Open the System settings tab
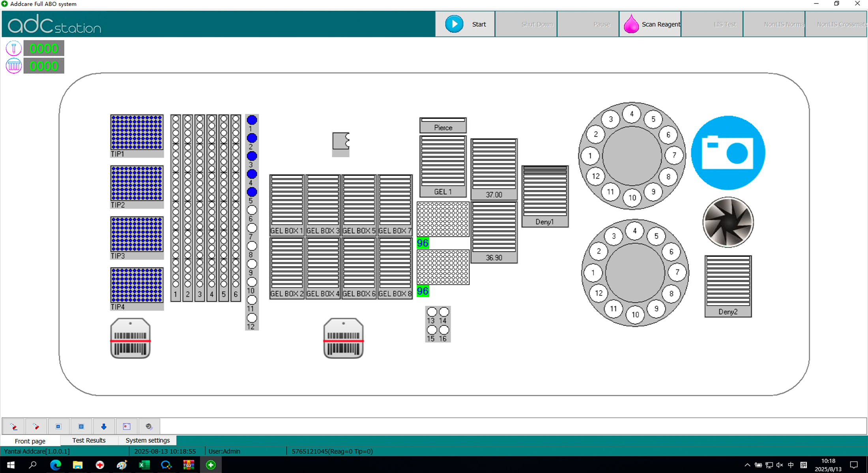 pyautogui.click(x=147, y=440)
